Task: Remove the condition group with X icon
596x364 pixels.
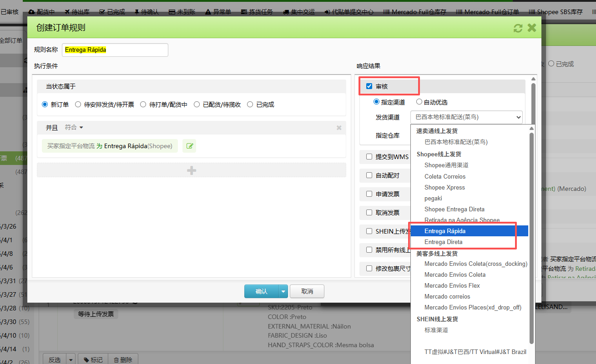Action: [x=339, y=128]
